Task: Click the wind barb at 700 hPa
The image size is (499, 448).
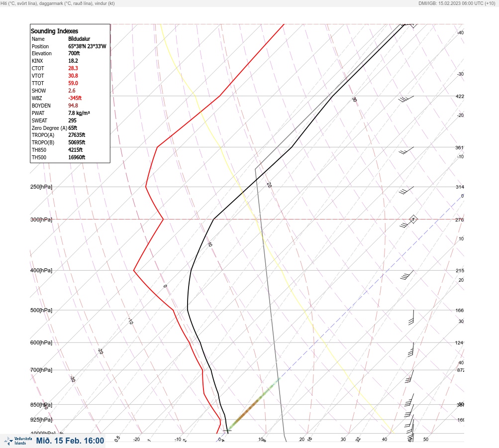Action: click(409, 376)
